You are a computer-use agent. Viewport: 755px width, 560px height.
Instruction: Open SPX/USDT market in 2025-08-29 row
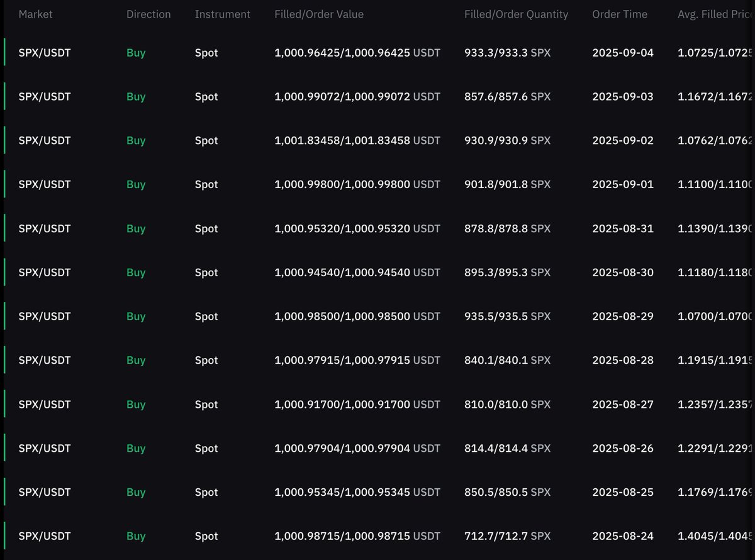(45, 316)
